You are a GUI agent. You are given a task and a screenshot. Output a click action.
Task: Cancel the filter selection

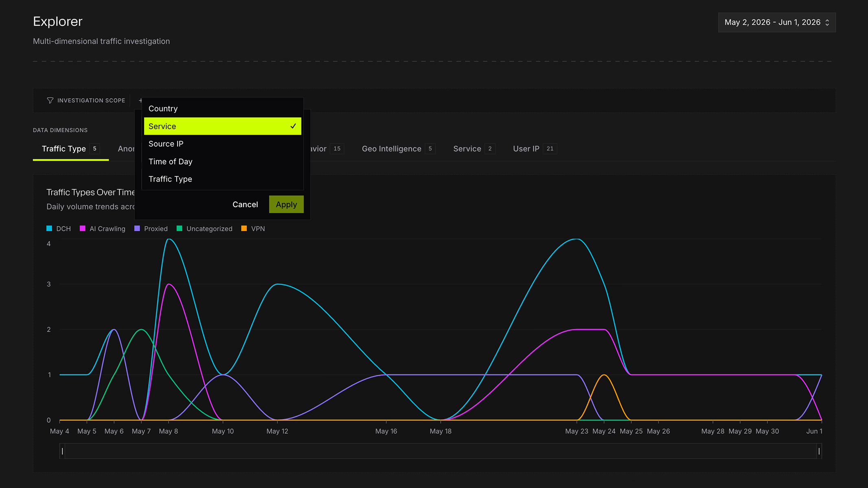point(245,204)
